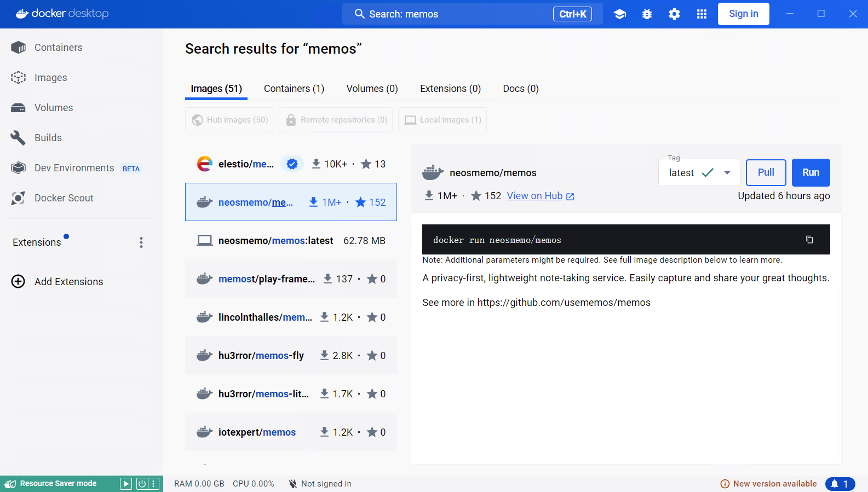This screenshot has width=868, height=492.
Task: Click the elestio verified publisher badge
Action: (292, 164)
